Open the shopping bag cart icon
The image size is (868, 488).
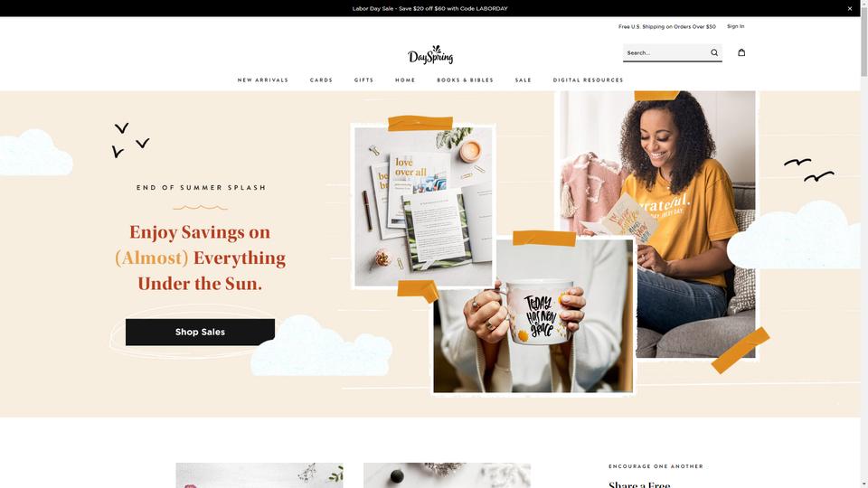[x=741, y=52]
